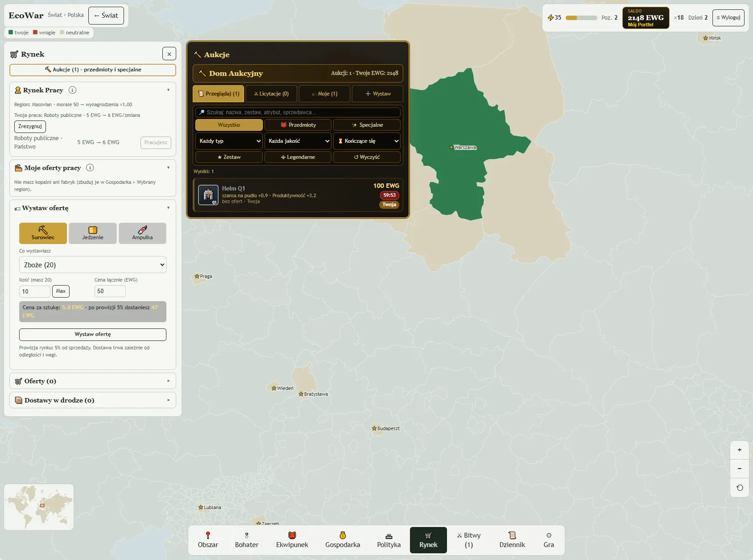Open the Polityka panel in bottom bar
The image size is (753, 560).
[x=389, y=540]
